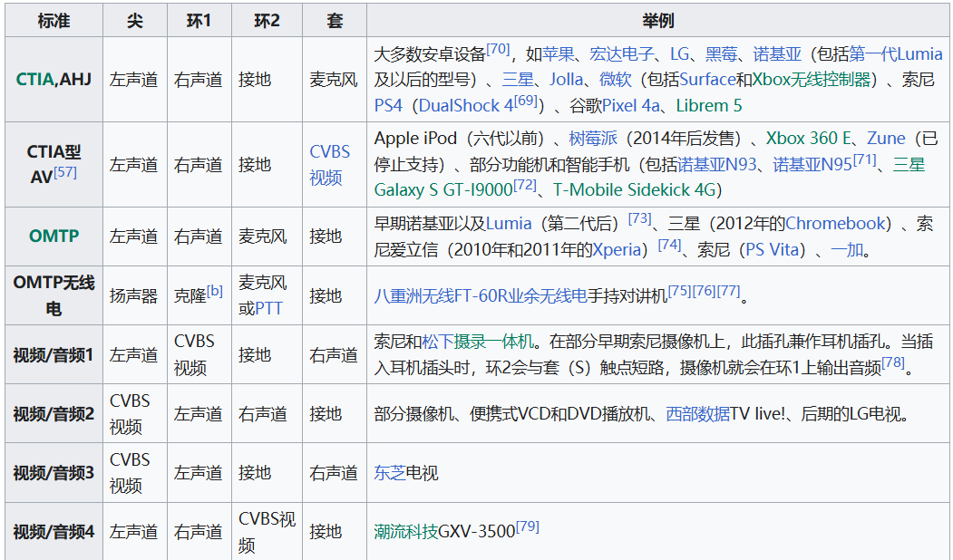Open the 东芝 link
The height and width of the screenshot is (560, 953).
point(390,472)
